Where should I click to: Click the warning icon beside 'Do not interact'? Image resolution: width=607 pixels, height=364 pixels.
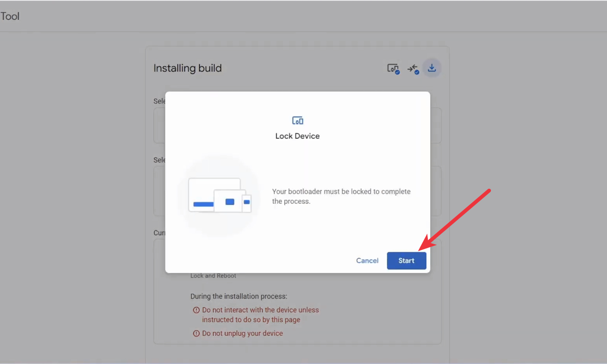click(196, 310)
